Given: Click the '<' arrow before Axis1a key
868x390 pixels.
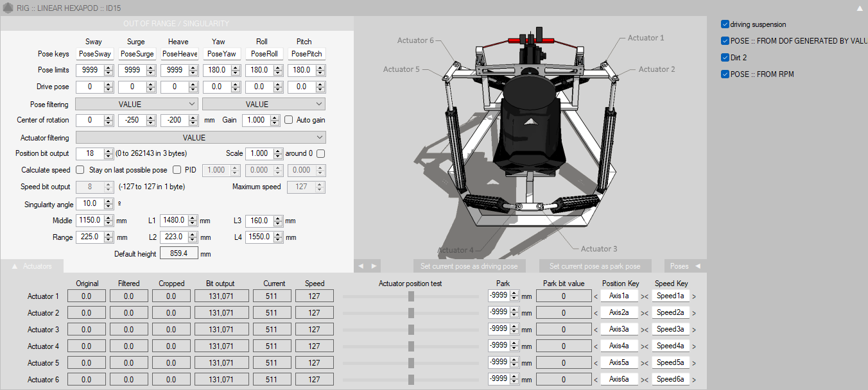Looking at the screenshot, I should tap(596, 296).
